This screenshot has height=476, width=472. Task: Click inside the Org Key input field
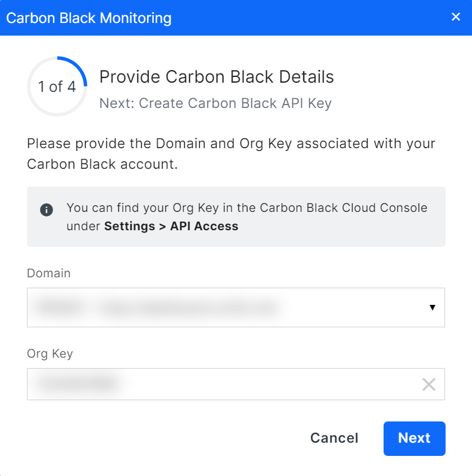pos(236,384)
